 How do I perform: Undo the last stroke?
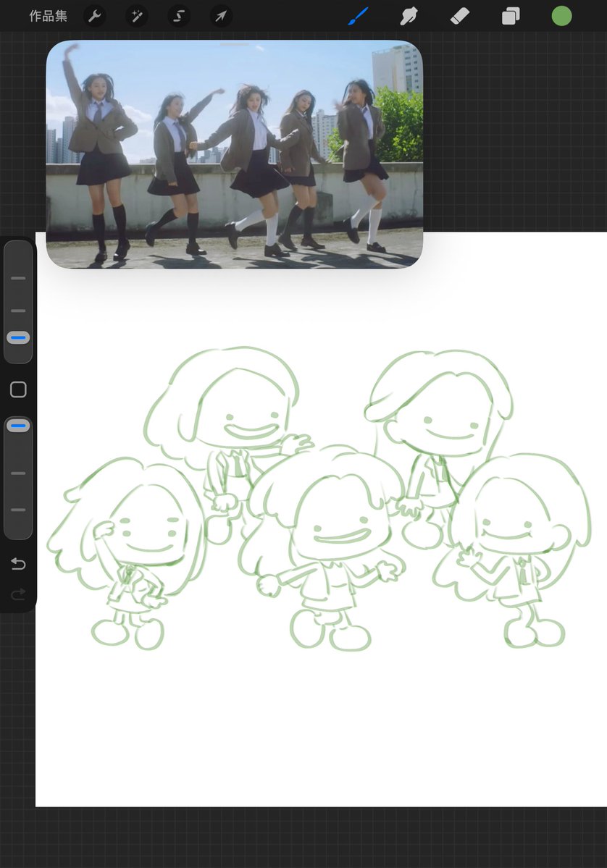[x=18, y=563]
